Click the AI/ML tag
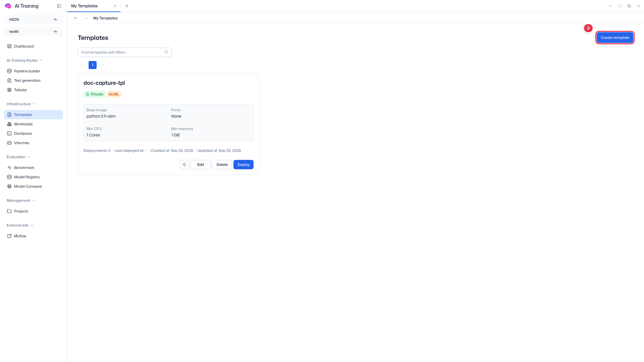 pyautogui.click(x=114, y=94)
